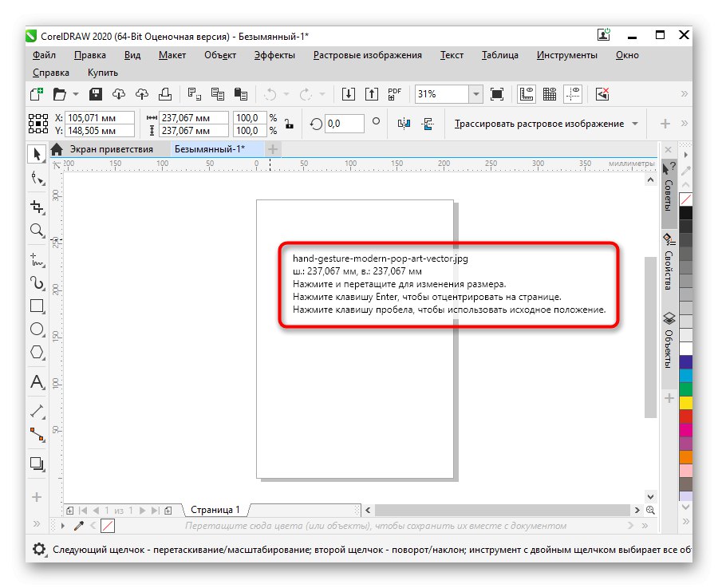
Task: Select the Pick tool in the toolbox
Action: (x=36, y=152)
